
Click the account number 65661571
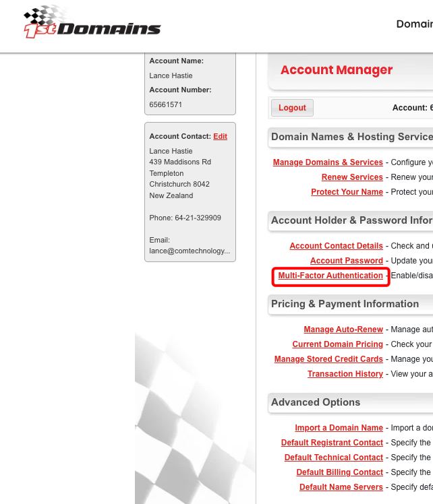[x=166, y=104]
